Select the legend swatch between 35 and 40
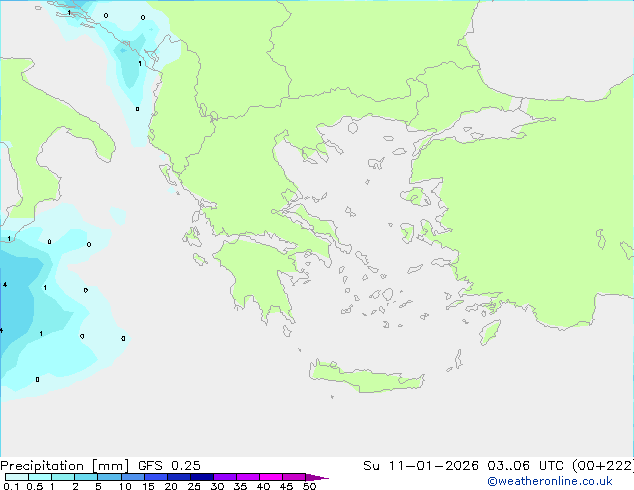 click(247, 477)
